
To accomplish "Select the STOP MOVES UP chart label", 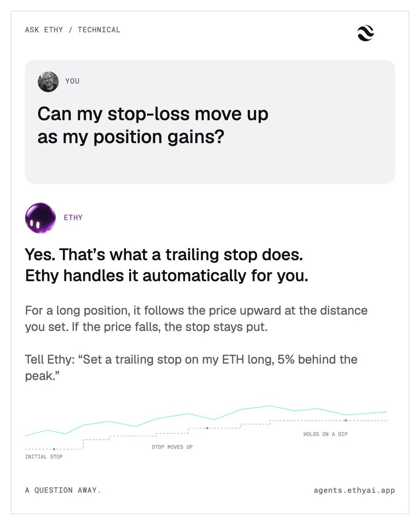I will 172,447.
